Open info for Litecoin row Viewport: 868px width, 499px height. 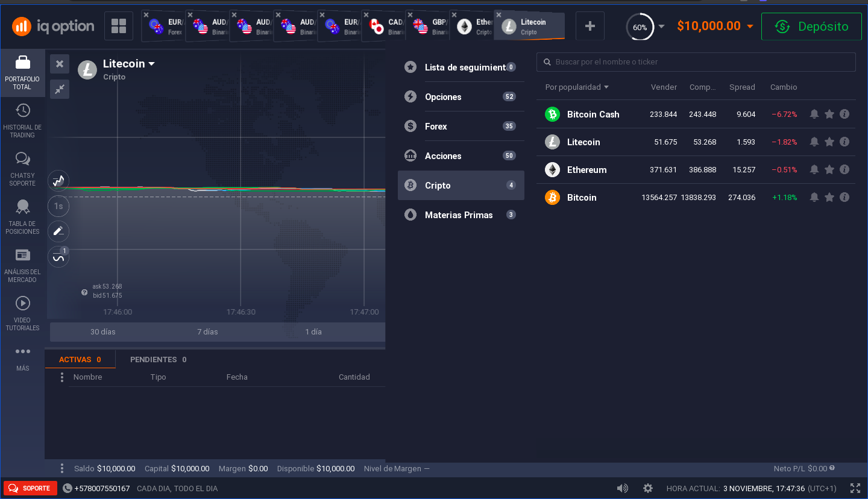pyautogui.click(x=844, y=142)
